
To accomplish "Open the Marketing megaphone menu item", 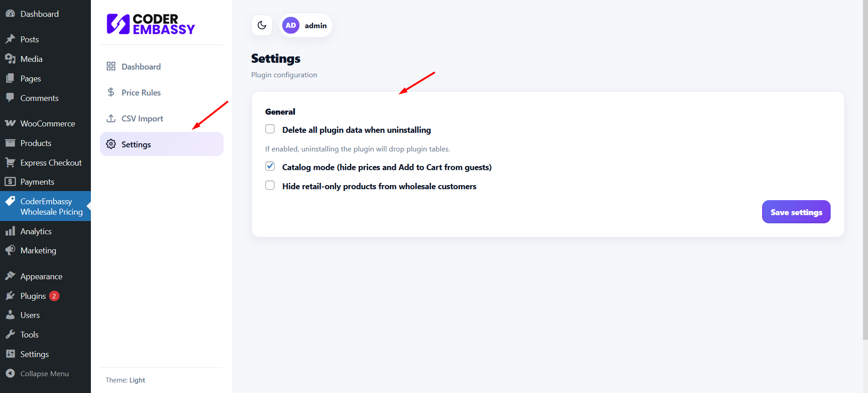I will (x=38, y=250).
